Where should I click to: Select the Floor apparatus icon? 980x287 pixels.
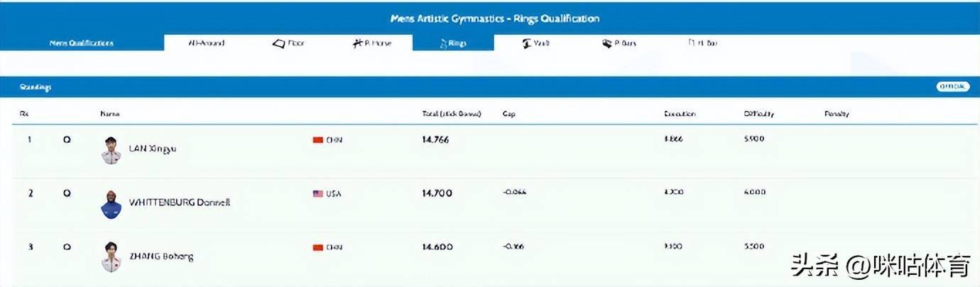(279, 43)
